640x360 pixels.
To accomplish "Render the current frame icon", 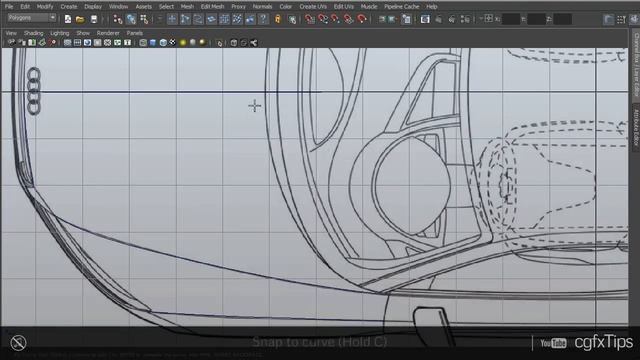I will coord(438,19).
